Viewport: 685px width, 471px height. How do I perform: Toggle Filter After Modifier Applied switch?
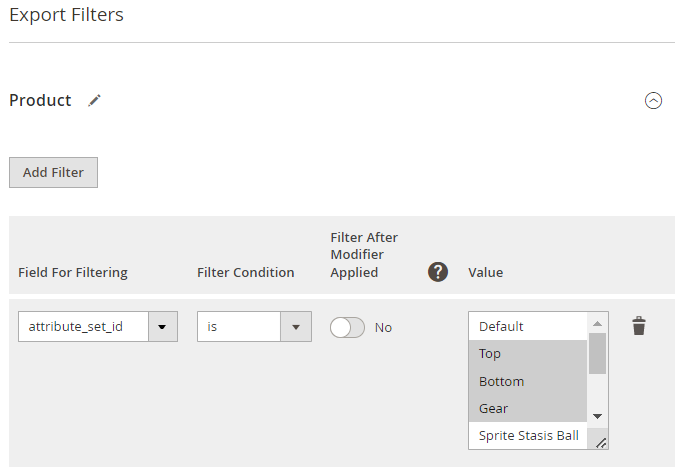347,327
